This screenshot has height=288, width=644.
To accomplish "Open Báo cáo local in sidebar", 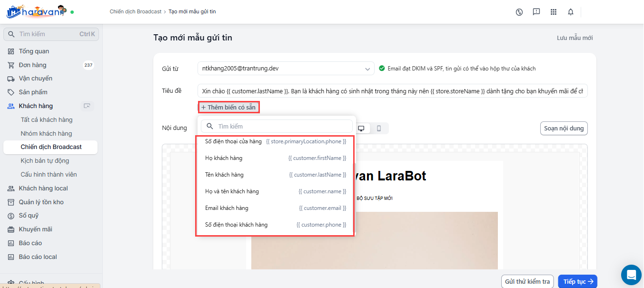I will coord(38,257).
